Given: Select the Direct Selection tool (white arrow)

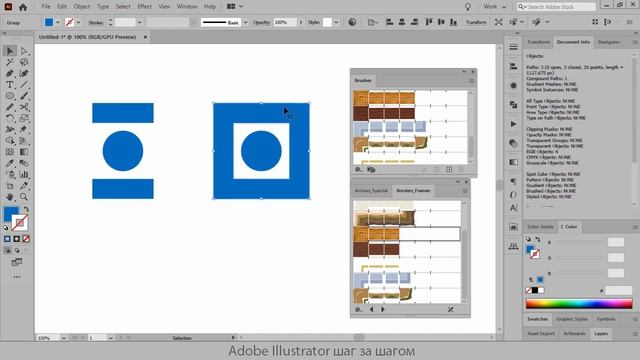Looking at the screenshot, I should [x=24, y=51].
